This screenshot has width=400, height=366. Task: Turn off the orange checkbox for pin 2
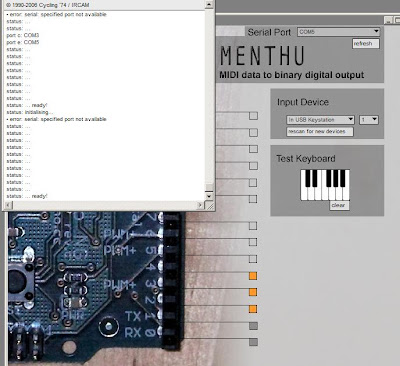point(253,309)
